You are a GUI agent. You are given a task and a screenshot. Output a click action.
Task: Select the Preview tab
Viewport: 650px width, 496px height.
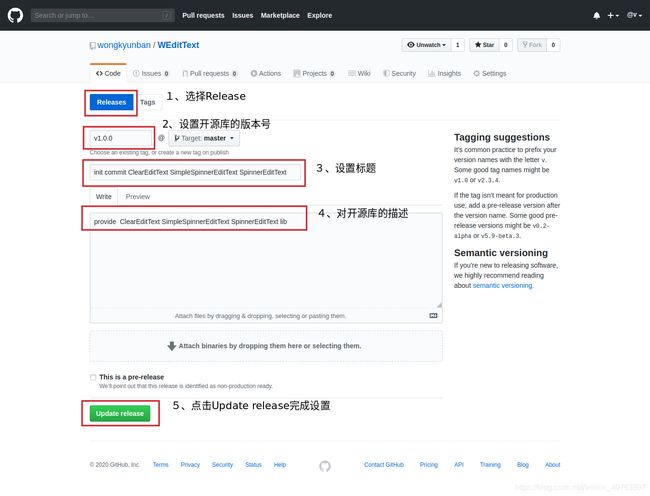[x=138, y=196]
